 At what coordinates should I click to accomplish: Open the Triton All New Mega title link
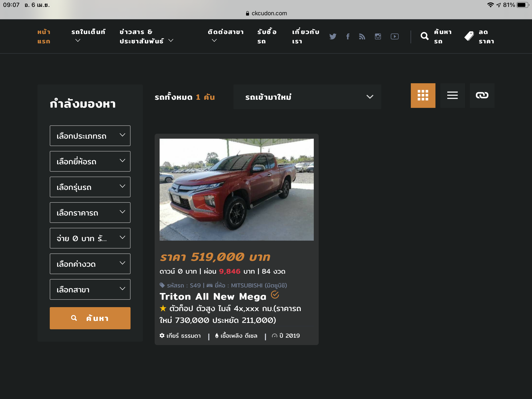[x=213, y=297]
